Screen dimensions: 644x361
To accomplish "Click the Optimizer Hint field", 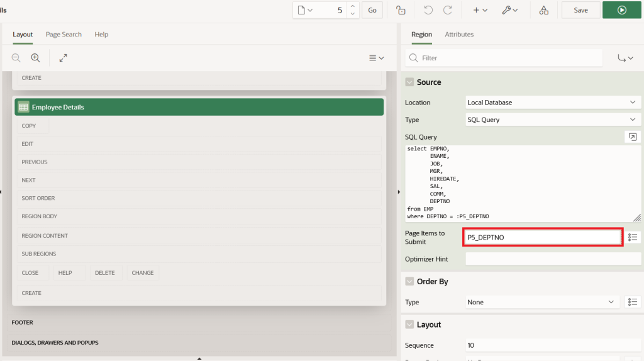I will [x=553, y=259].
